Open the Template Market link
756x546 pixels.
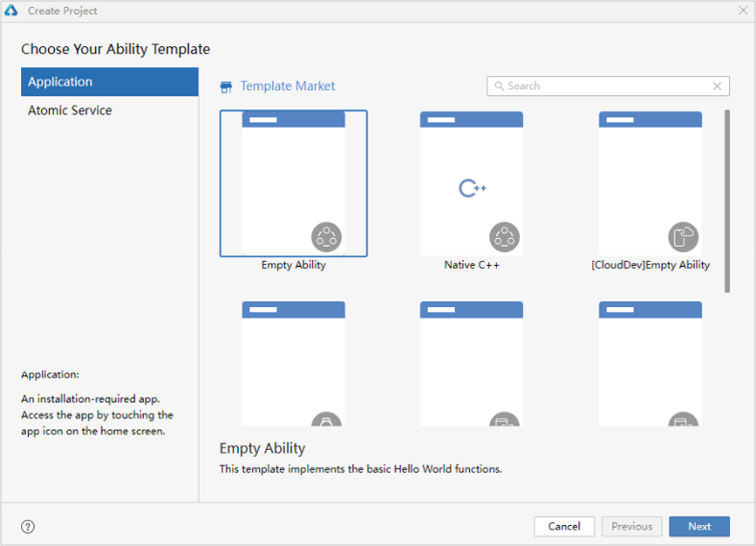288,86
